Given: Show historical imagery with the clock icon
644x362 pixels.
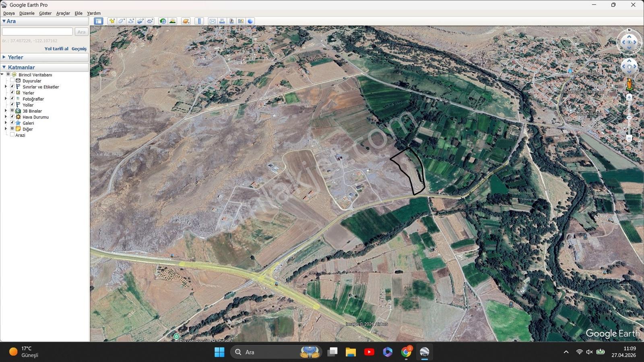Looking at the screenshot, I should 163,21.
